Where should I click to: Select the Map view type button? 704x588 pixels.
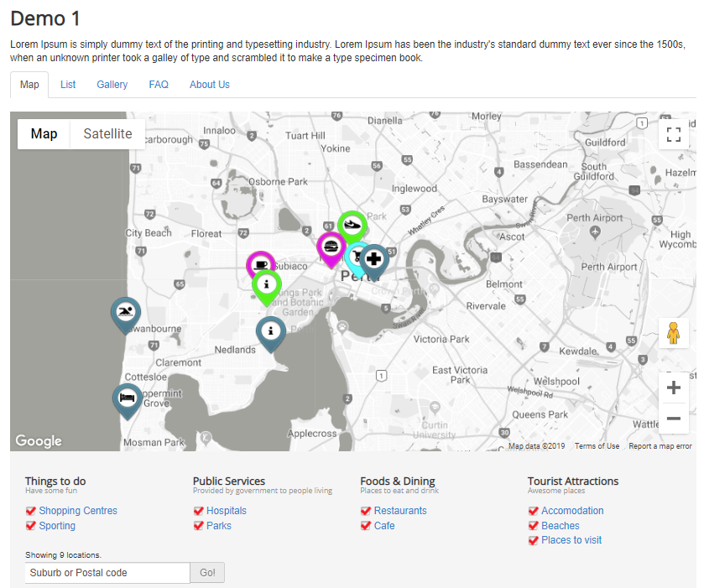pyautogui.click(x=44, y=133)
